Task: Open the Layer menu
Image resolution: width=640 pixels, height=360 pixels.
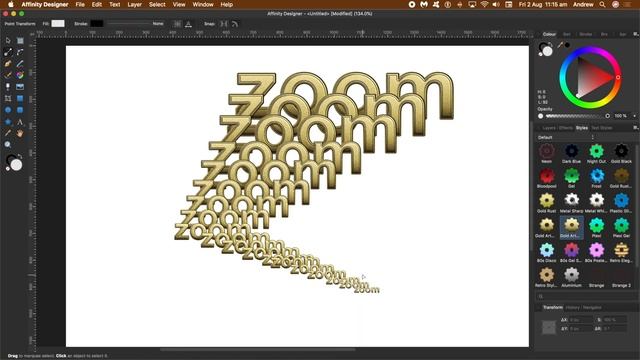Action: click(x=134, y=4)
